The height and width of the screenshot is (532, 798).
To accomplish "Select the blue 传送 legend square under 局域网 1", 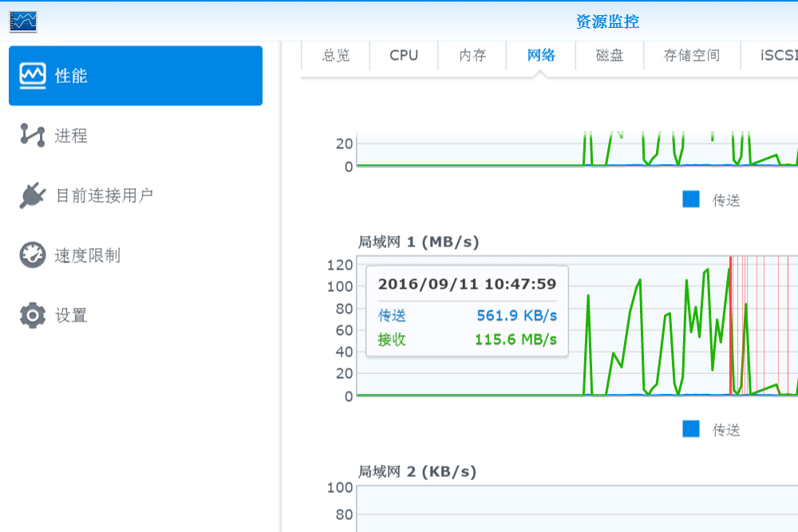I will pyautogui.click(x=689, y=428).
